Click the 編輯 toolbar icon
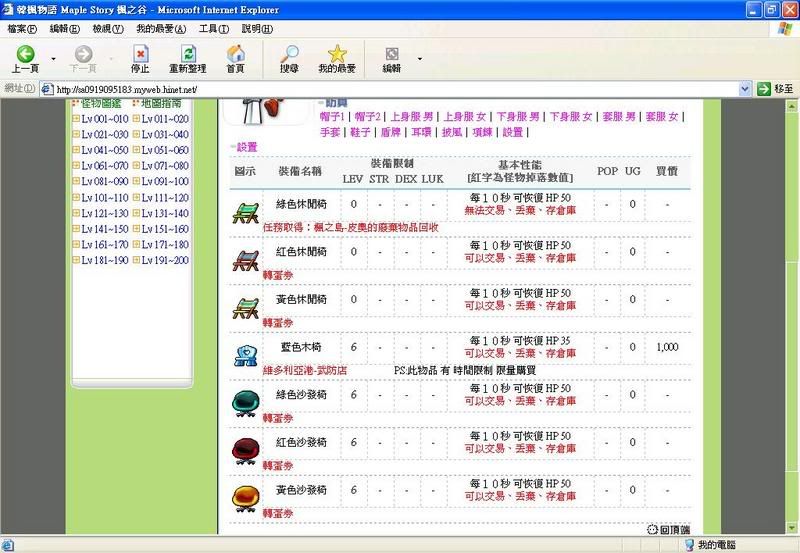The width and height of the screenshot is (800, 553). coord(392,59)
